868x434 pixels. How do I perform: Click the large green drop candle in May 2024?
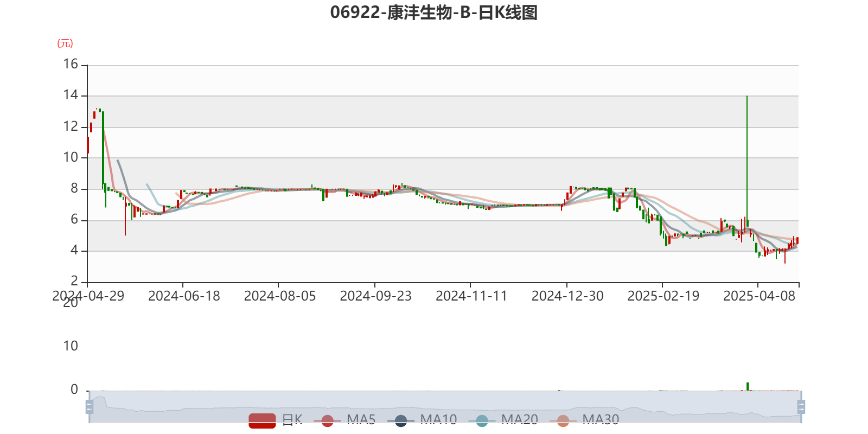[x=103, y=150]
